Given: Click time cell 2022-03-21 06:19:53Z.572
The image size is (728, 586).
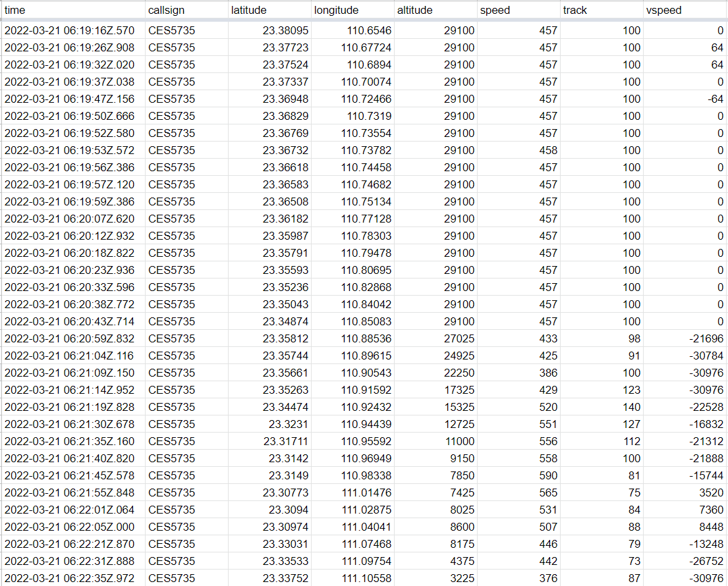Looking at the screenshot, I should tap(69, 150).
